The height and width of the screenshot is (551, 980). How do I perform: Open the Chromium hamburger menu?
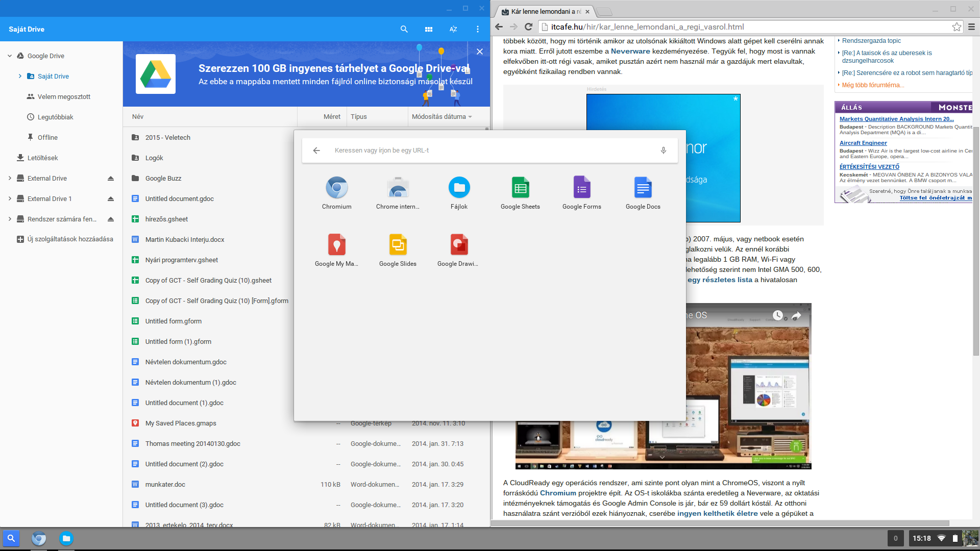(971, 27)
